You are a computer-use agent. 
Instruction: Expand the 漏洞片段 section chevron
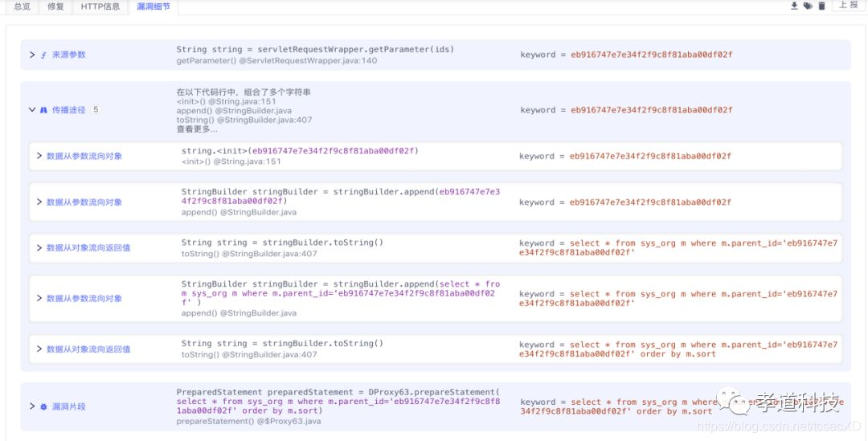(x=32, y=406)
